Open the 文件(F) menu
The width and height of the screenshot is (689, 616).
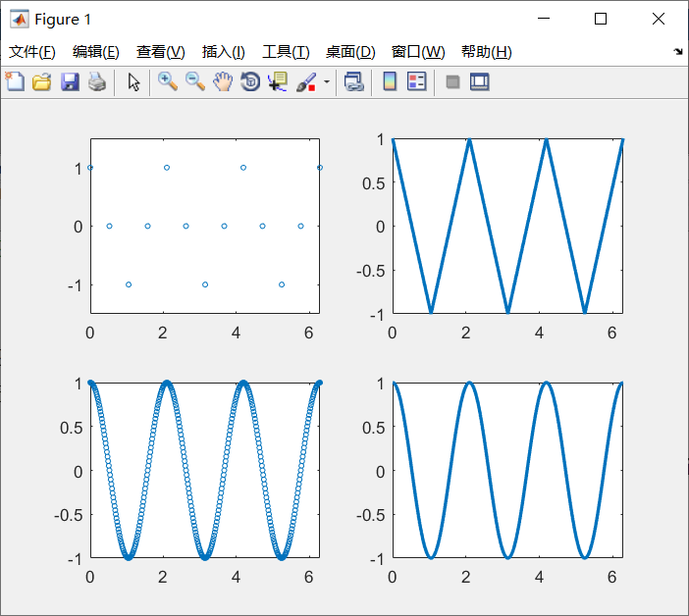(x=32, y=52)
